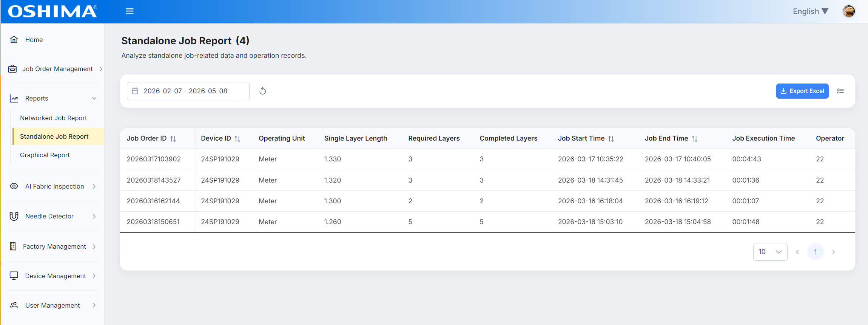Viewport: 868px width, 325px height.
Task: Click the Standalone Job Report (4) heading
Action: (185, 41)
